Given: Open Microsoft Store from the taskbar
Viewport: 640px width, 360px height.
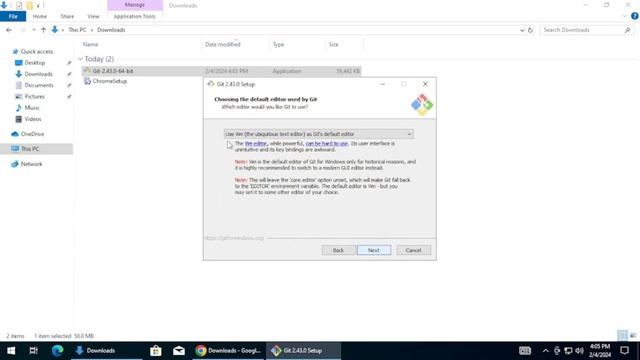Looking at the screenshot, I should (156, 351).
